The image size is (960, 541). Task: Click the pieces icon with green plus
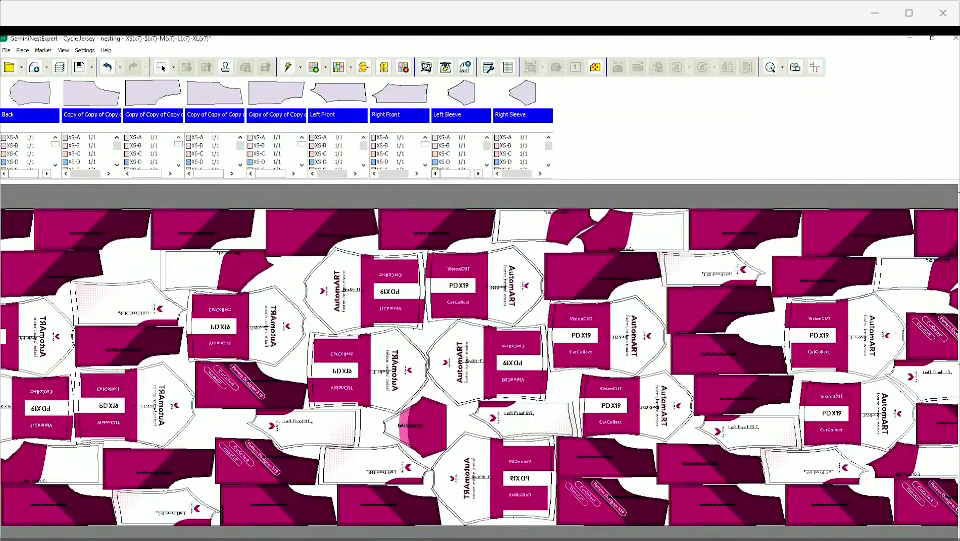[x=313, y=67]
